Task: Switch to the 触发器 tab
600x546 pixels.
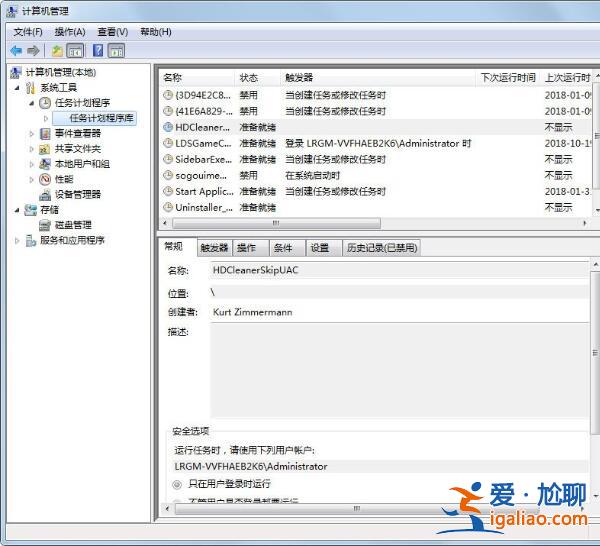Action: click(x=214, y=248)
